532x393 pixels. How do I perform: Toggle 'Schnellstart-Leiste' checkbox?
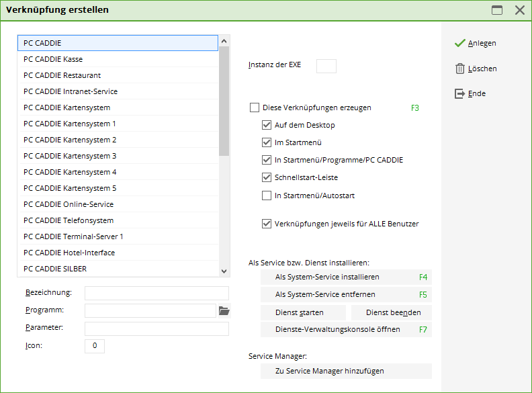click(x=267, y=178)
